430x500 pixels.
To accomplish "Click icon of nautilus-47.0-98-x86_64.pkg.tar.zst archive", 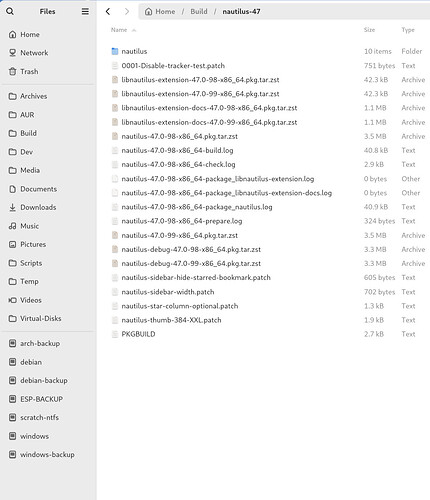I will pos(115,136).
